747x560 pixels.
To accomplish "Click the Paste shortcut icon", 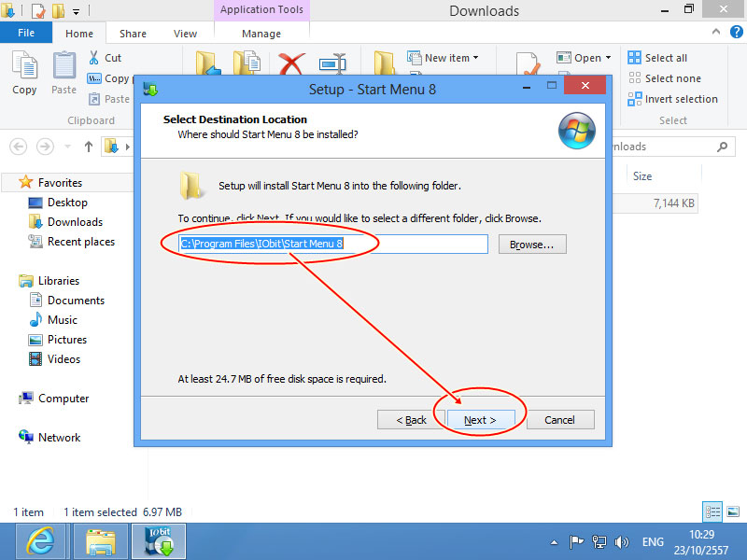I will [94, 99].
